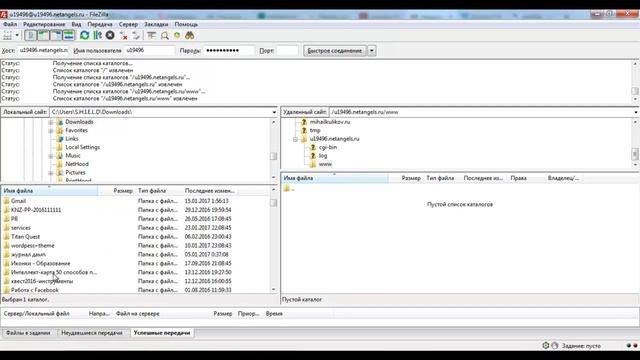This screenshot has height=360, width=640.
Task: Click the Хост input field
Action: (43, 51)
